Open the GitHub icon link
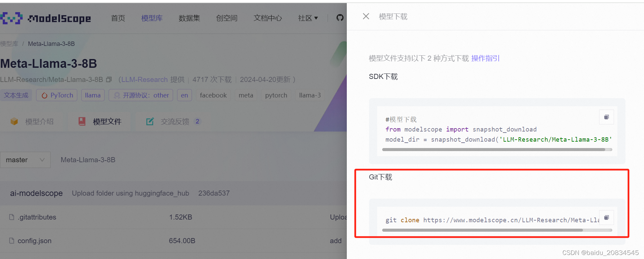The width and height of the screenshot is (644, 259). coord(340,18)
